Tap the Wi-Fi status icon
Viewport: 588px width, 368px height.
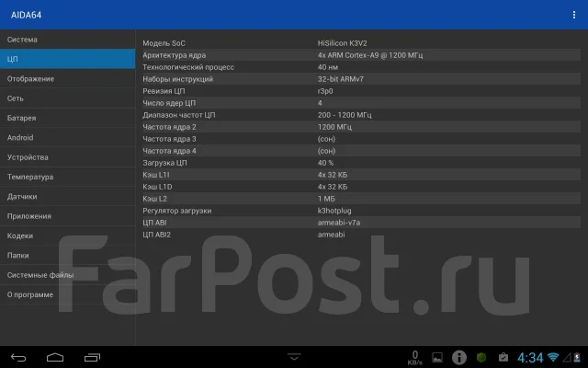[x=553, y=357]
